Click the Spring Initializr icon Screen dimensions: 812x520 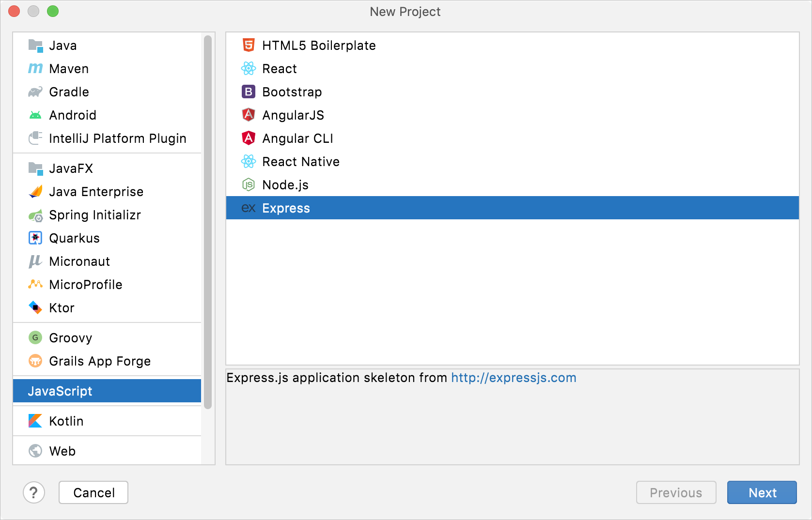35,215
